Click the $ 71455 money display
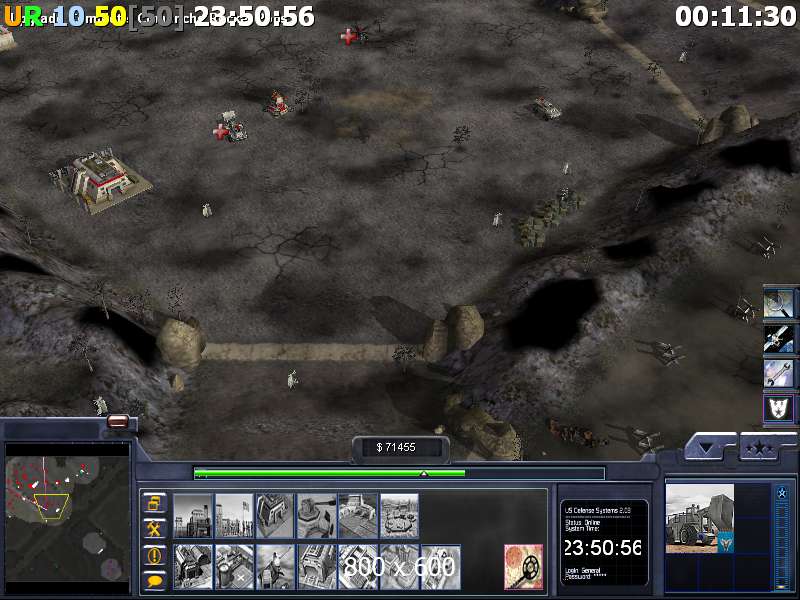 click(x=396, y=447)
